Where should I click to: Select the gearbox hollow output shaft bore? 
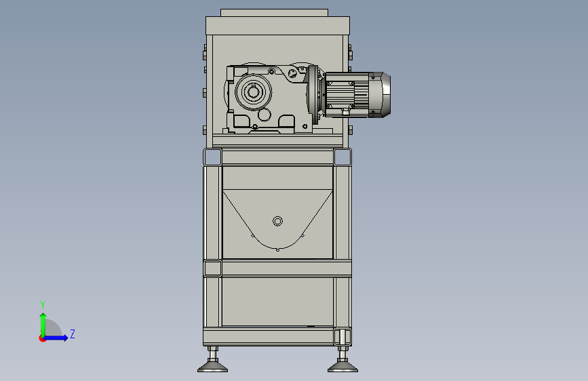click(x=253, y=92)
